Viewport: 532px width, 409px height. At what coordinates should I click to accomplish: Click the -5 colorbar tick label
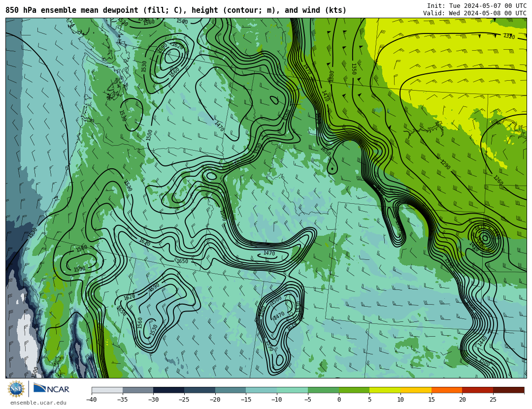click(x=308, y=400)
